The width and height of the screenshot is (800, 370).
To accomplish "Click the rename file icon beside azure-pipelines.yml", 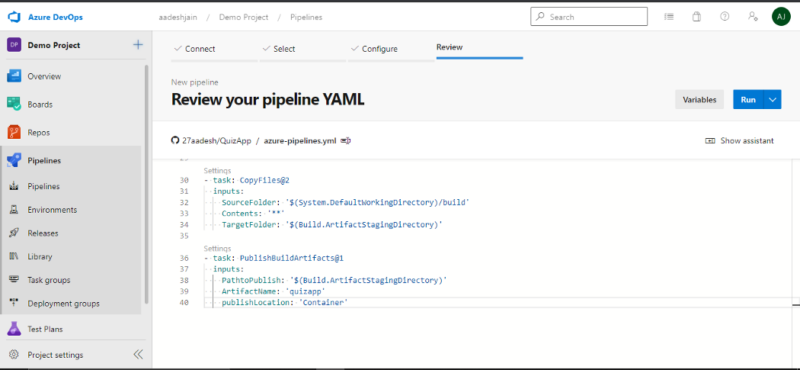I will point(346,141).
